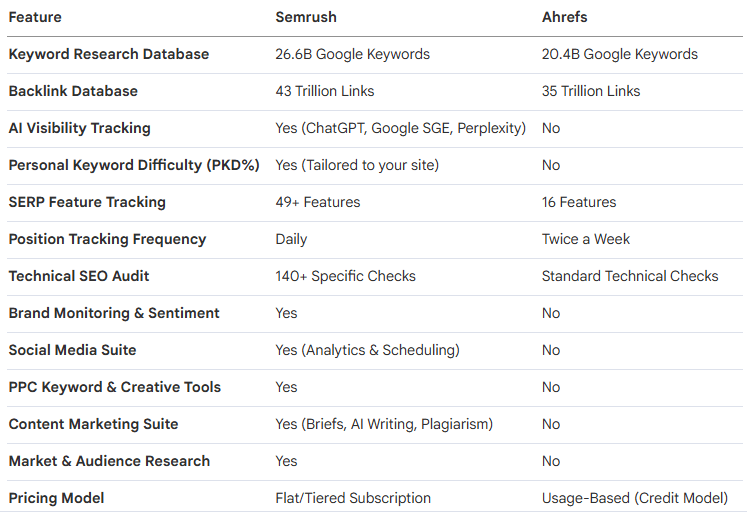The width and height of the screenshot is (747, 512).
Task: Click the 20.4B Google Keywords cell
Action: (x=619, y=54)
